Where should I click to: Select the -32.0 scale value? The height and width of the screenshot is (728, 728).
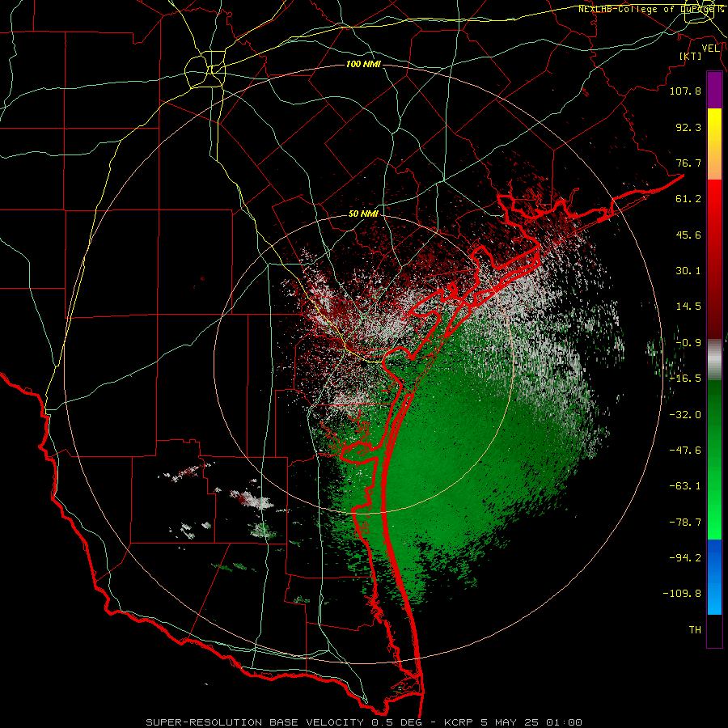685,415
